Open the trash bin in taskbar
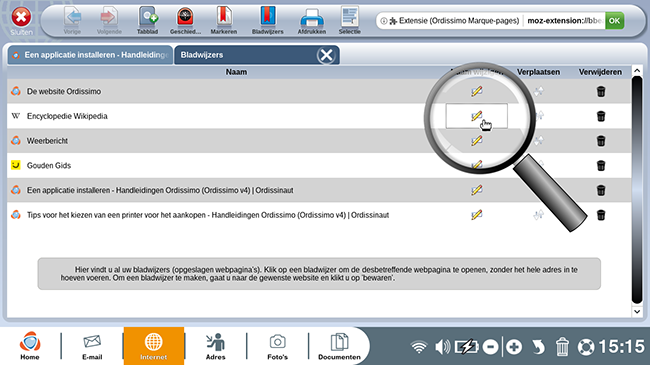The height and width of the screenshot is (365, 650). pyautogui.click(x=562, y=347)
